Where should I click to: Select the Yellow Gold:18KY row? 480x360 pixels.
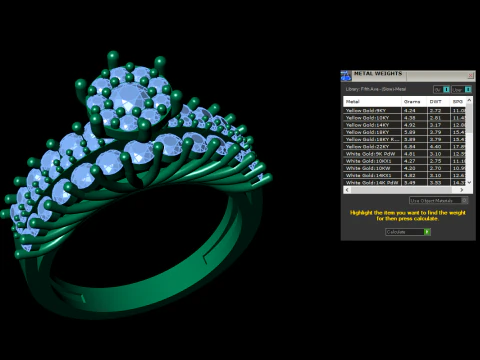coord(405,132)
